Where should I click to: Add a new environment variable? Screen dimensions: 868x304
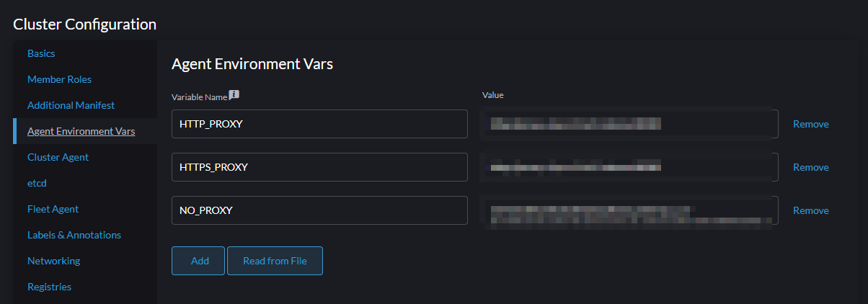tap(199, 261)
